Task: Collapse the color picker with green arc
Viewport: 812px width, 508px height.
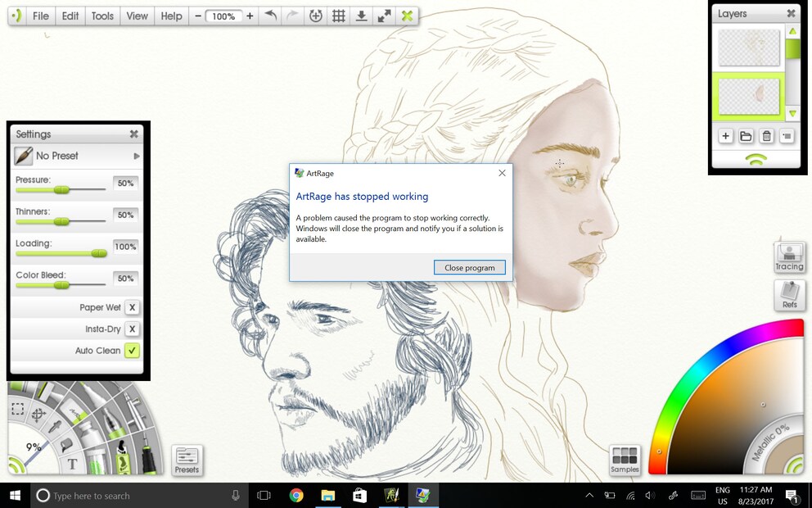Action: 795,464
